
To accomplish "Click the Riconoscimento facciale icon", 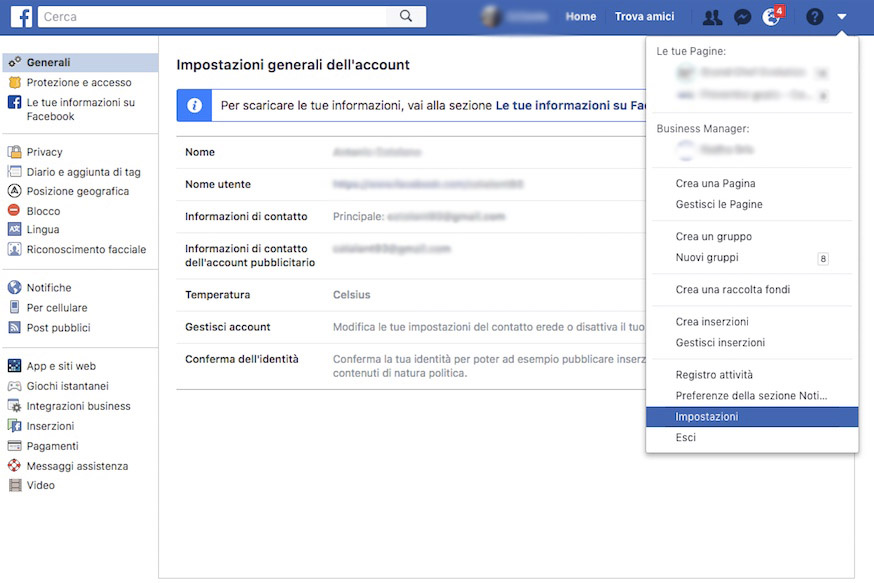I will click(15, 249).
